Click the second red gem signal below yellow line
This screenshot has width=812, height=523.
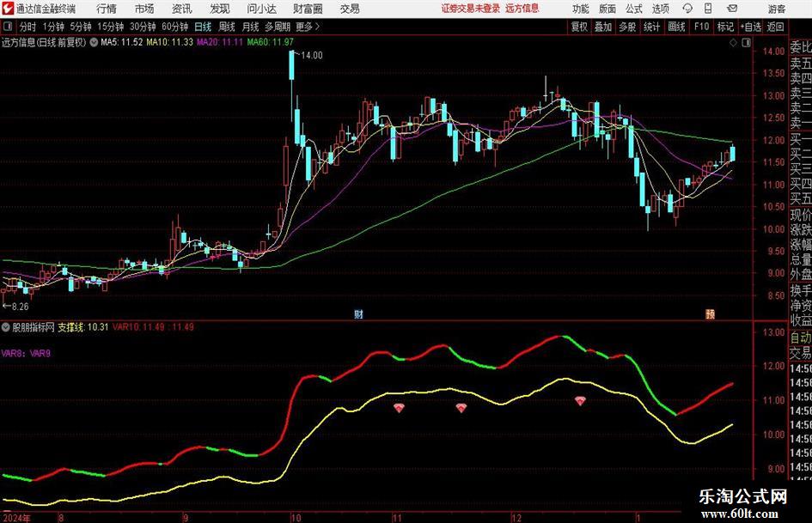pyautogui.click(x=461, y=408)
